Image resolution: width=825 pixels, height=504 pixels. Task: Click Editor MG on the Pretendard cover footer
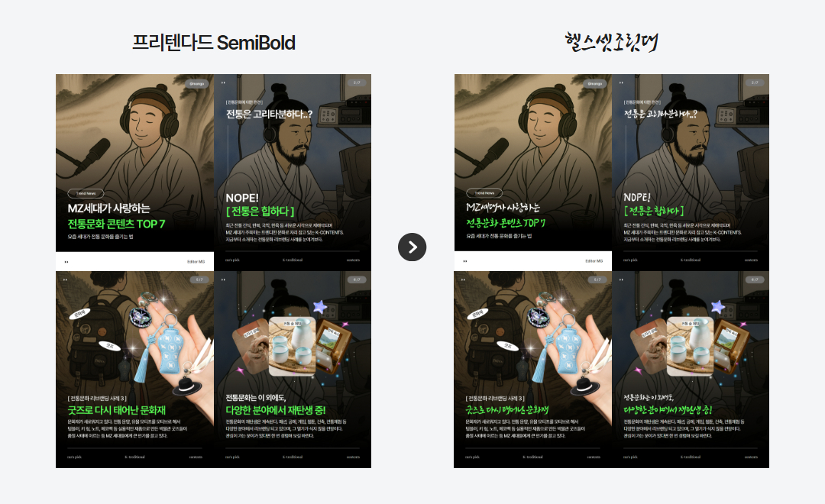click(x=196, y=261)
